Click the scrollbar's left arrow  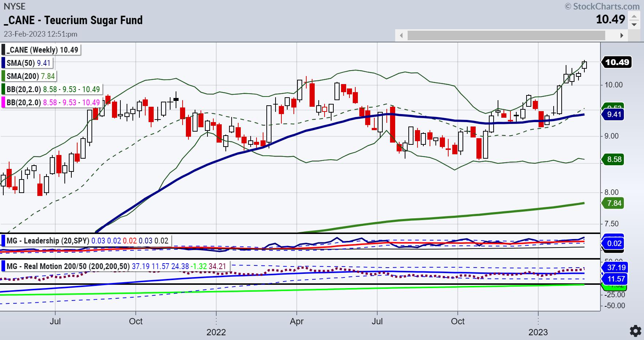point(401,35)
